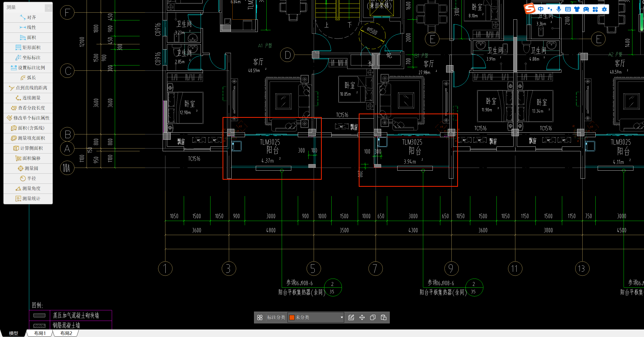
Task: Click axis bubble number 13
Action: coord(582,269)
